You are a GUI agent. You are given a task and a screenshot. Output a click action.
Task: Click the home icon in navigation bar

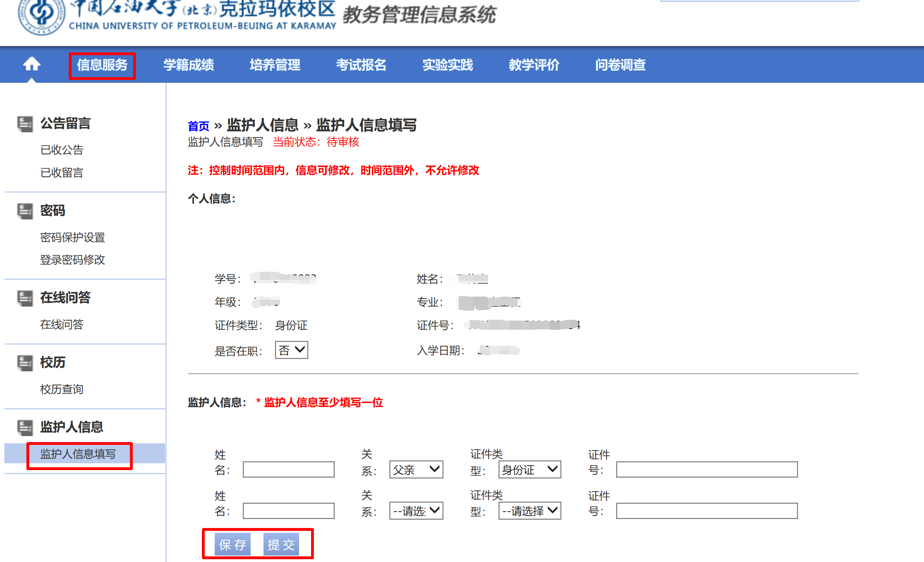[32, 64]
